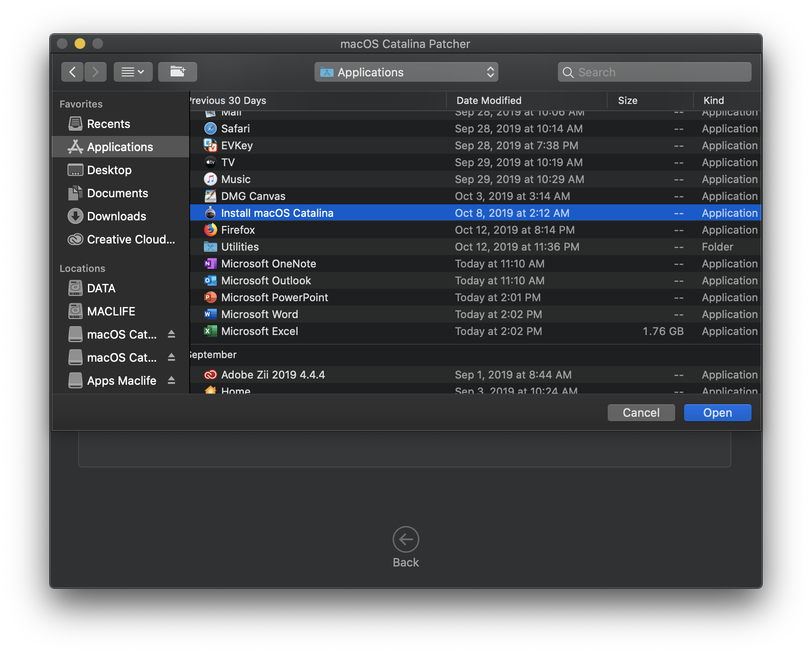Open the view options dropdown
This screenshot has height=654, width=812.
tap(133, 72)
